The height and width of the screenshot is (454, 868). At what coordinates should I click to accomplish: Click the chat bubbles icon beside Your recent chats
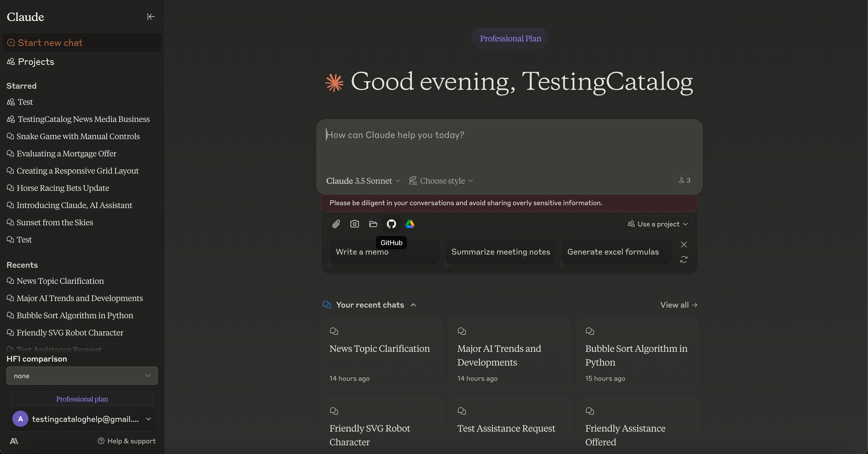tap(327, 305)
